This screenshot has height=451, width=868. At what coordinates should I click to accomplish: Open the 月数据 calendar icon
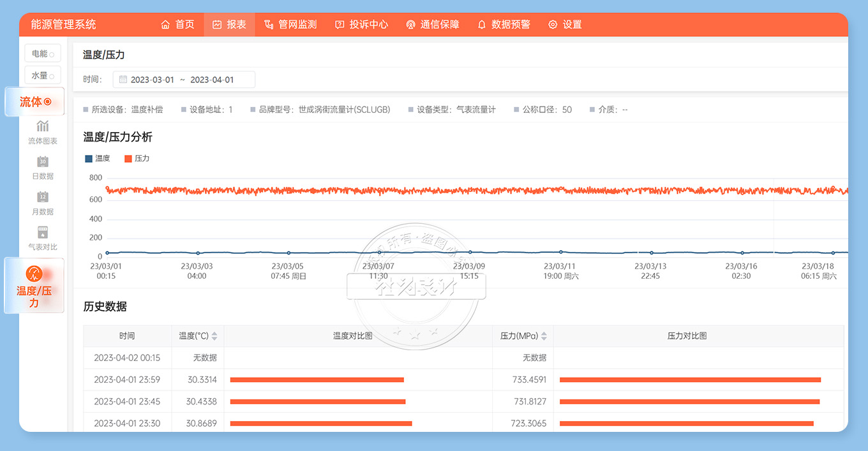(43, 196)
